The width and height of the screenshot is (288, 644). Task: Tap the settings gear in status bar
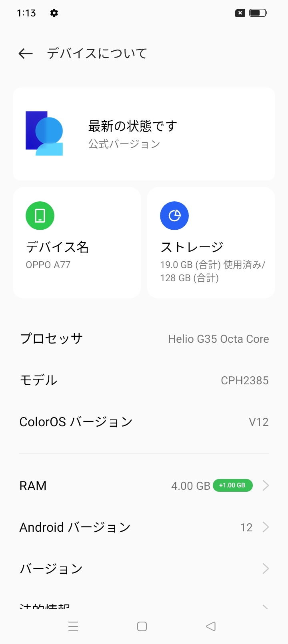(x=54, y=13)
